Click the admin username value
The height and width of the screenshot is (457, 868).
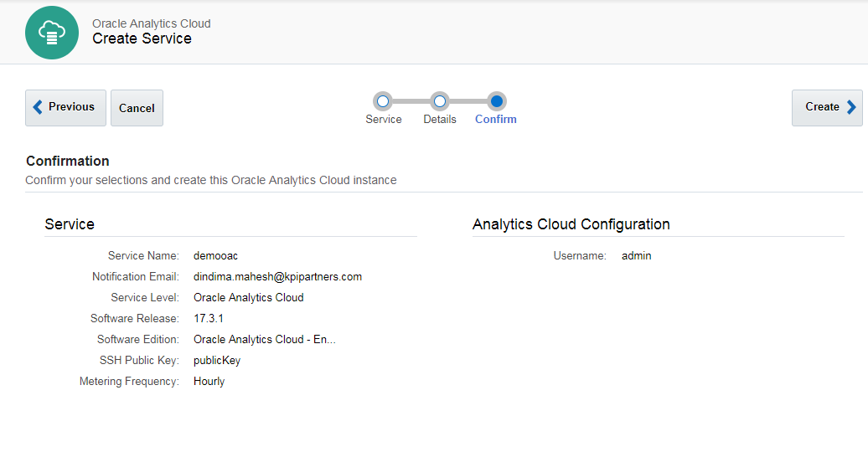tap(636, 255)
